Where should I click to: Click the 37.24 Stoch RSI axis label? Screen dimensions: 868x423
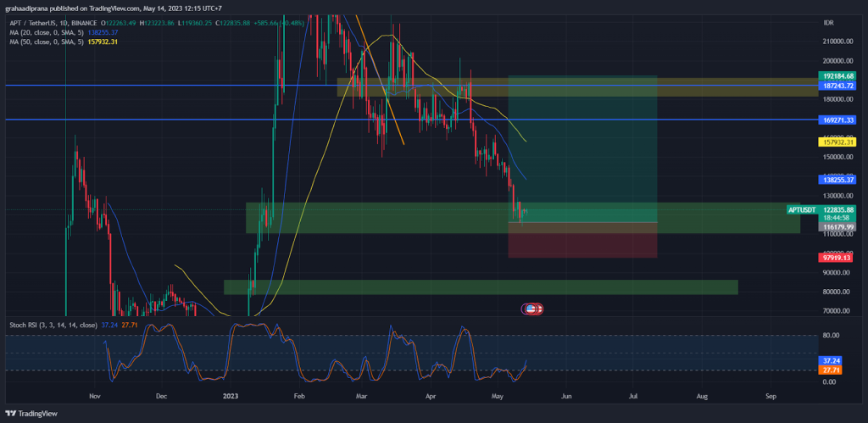(x=829, y=360)
